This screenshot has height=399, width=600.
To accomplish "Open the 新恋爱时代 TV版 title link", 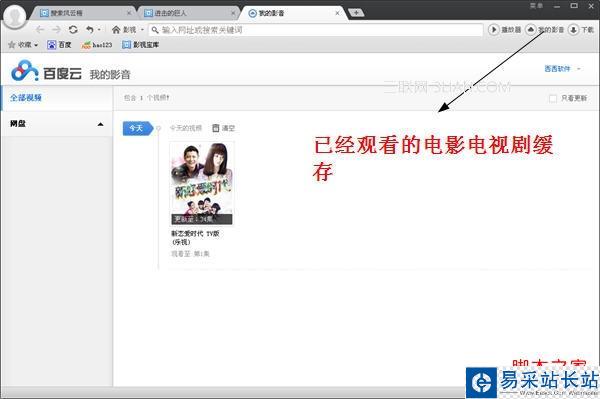I will coord(195,238).
